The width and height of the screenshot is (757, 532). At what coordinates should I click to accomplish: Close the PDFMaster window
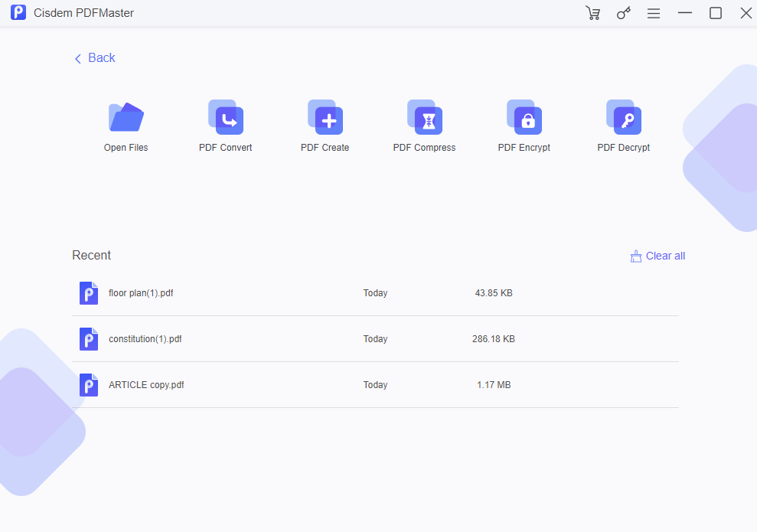pyautogui.click(x=746, y=13)
